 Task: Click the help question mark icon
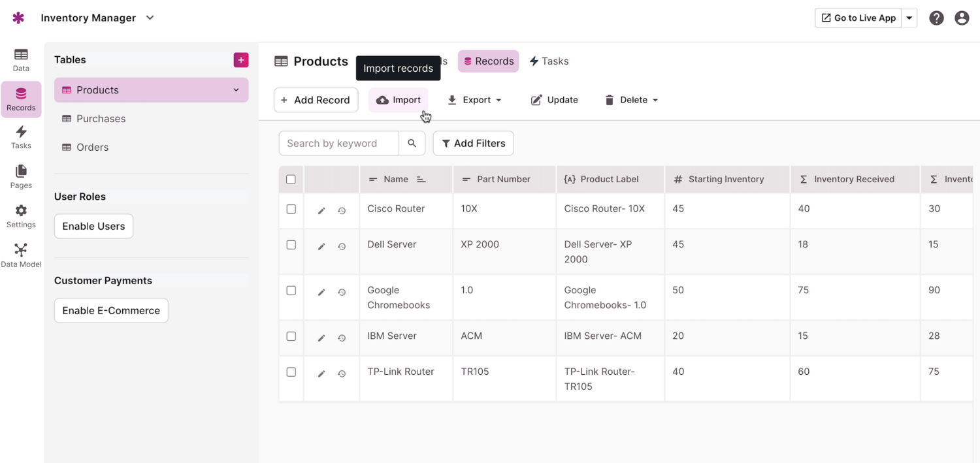(936, 18)
